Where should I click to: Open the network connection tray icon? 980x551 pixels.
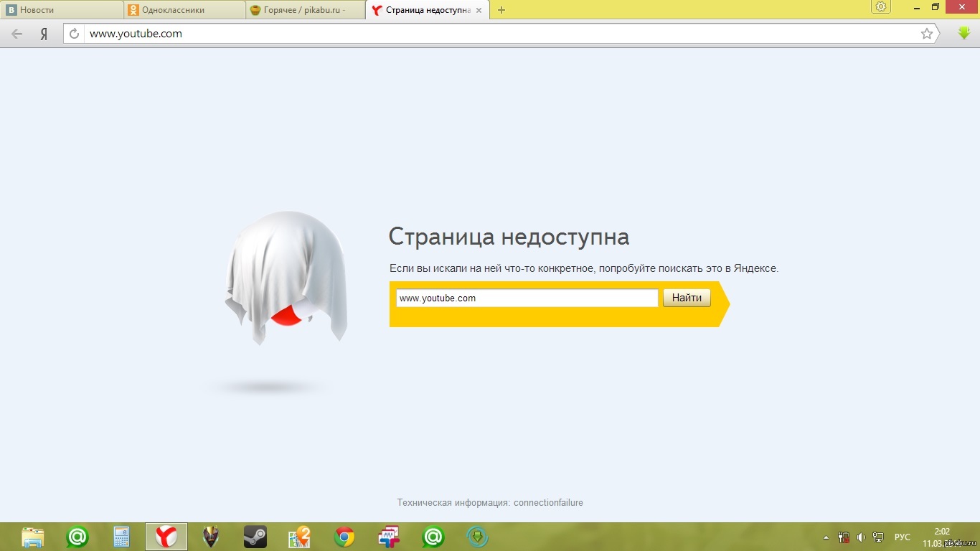[x=878, y=537]
